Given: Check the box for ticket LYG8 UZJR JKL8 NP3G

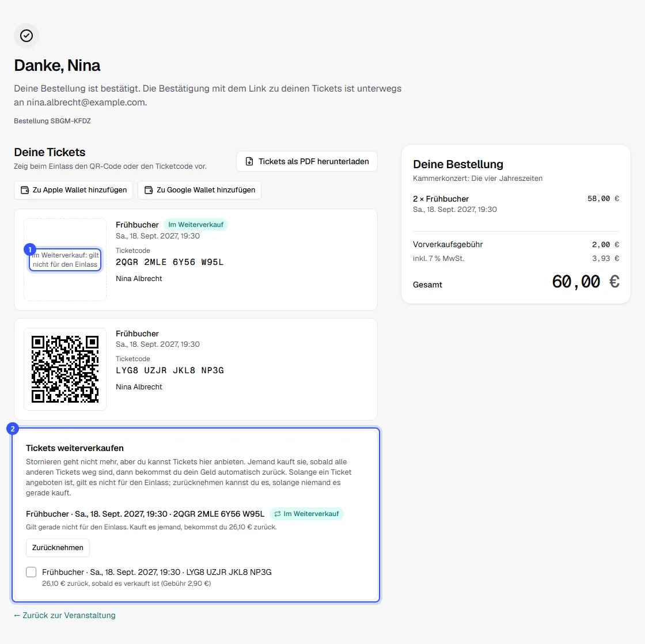Looking at the screenshot, I should coord(31,572).
